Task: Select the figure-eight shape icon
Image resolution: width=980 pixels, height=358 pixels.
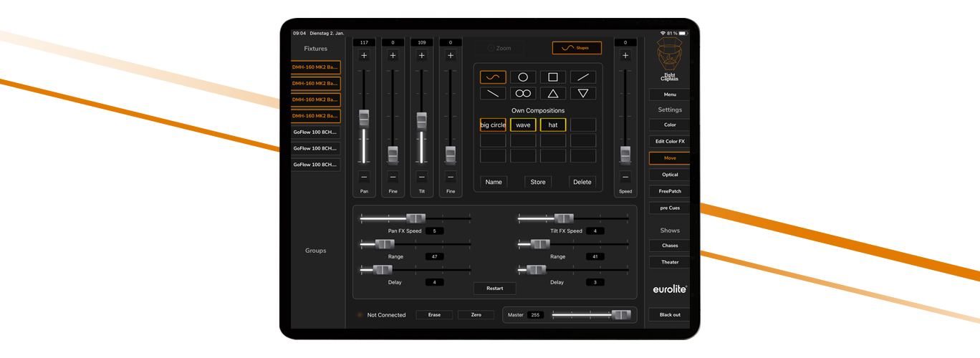Action: click(x=523, y=93)
